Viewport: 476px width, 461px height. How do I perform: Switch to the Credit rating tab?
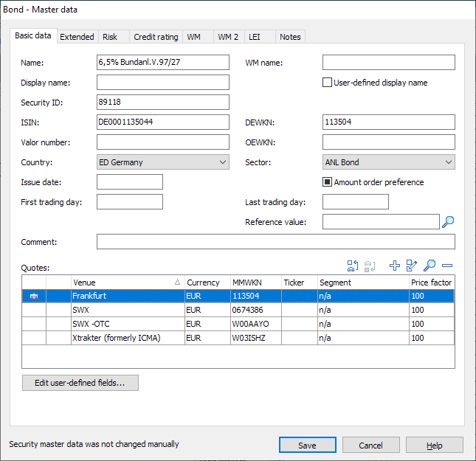(x=156, y=37)
